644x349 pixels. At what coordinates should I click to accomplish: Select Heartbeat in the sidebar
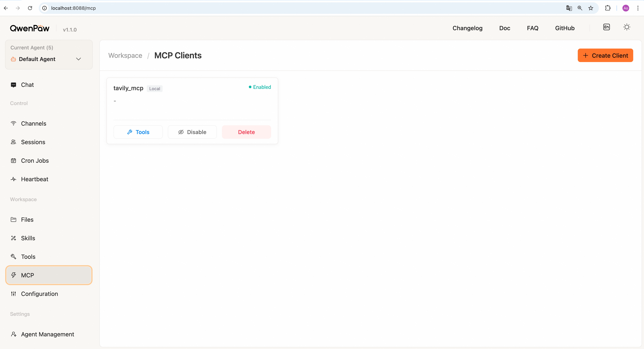tap(35, 179)
